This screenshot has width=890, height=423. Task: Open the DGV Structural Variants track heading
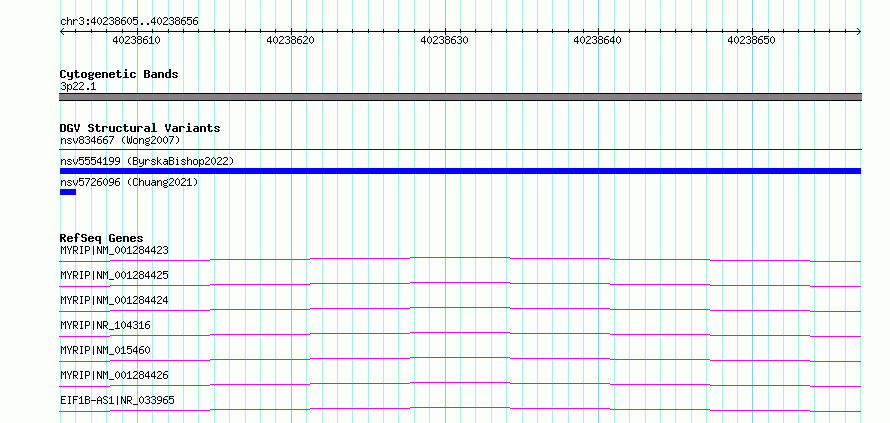(140, 128)
